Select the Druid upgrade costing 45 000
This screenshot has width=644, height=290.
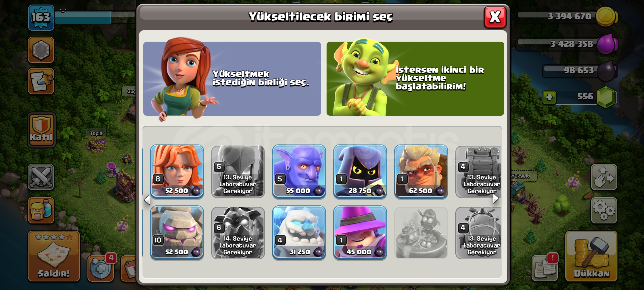click(360, 233)
